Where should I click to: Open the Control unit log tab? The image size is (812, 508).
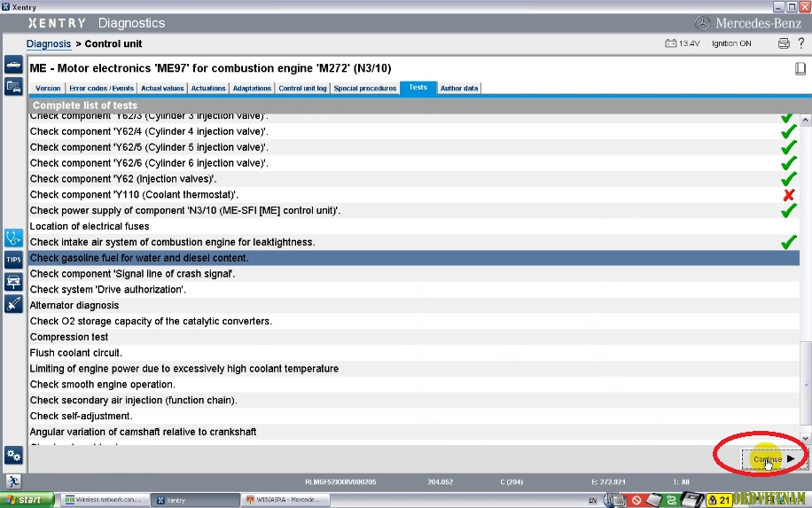pos(302,89)
